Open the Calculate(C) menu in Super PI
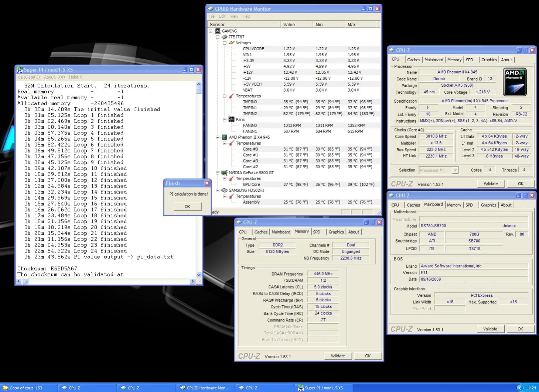539x392 pixels. point(29,77)
